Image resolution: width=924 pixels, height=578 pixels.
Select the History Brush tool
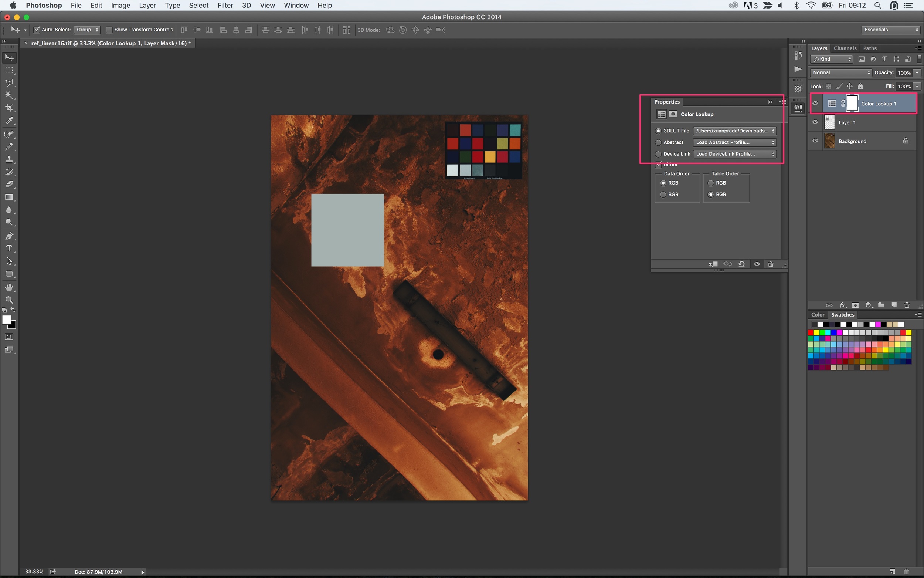tap(9, 172)
